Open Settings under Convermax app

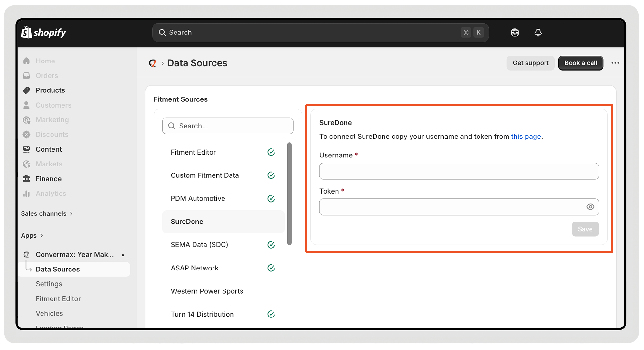pyautogui.click(x=49, y=284)
